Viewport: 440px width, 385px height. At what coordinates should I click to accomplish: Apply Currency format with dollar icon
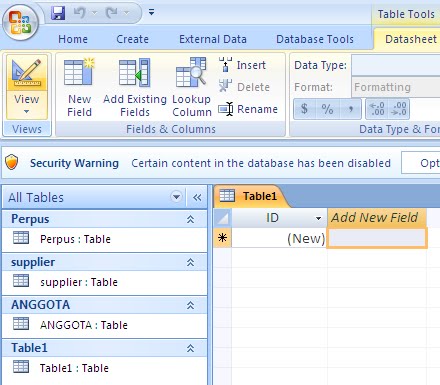tap(304, 109)
